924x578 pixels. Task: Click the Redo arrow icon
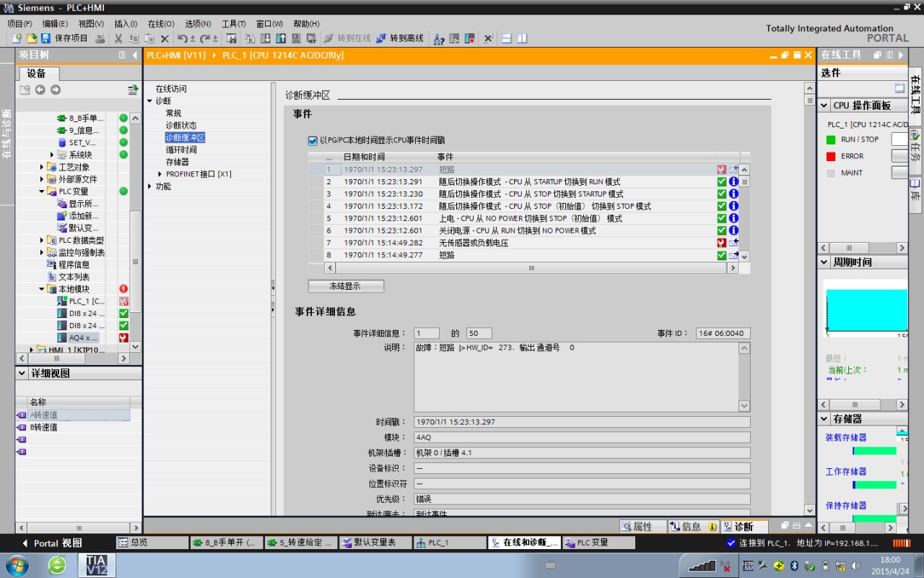(205, 38)
